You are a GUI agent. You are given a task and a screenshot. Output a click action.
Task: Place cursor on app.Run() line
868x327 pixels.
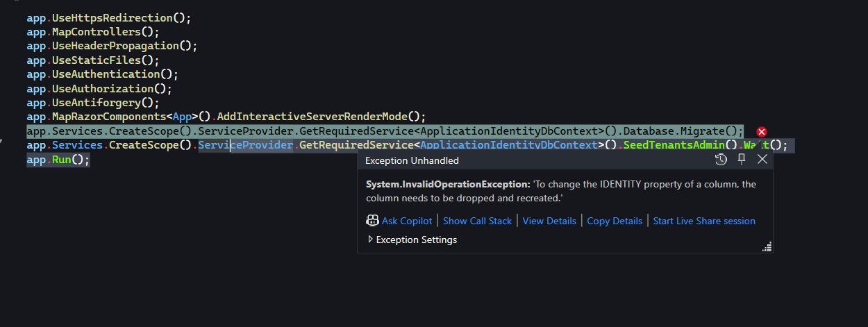pos(58,160)
